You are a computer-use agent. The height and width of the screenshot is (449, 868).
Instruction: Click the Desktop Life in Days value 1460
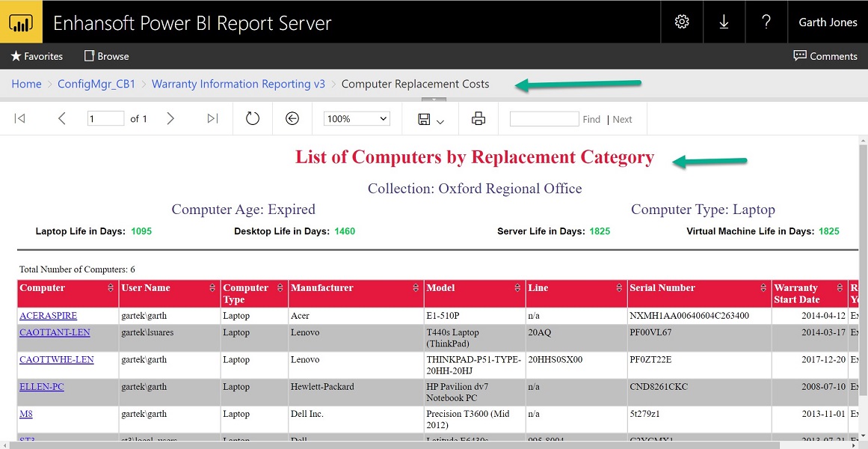coord(345,231)
